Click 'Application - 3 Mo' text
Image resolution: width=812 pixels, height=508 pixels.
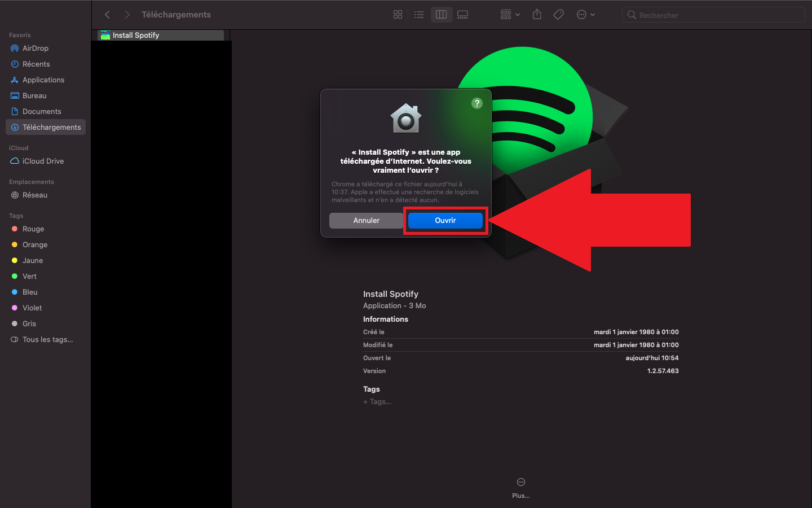point(395,306)
